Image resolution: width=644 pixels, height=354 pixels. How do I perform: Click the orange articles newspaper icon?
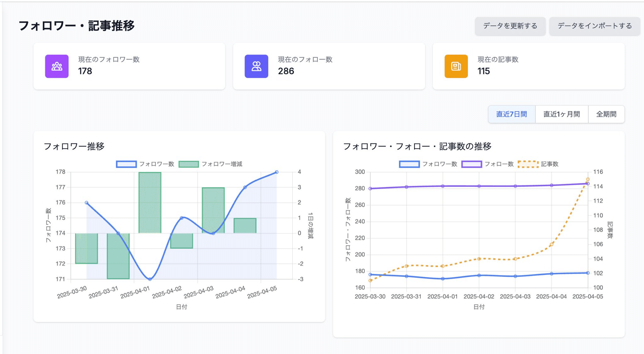click(456, 66)
